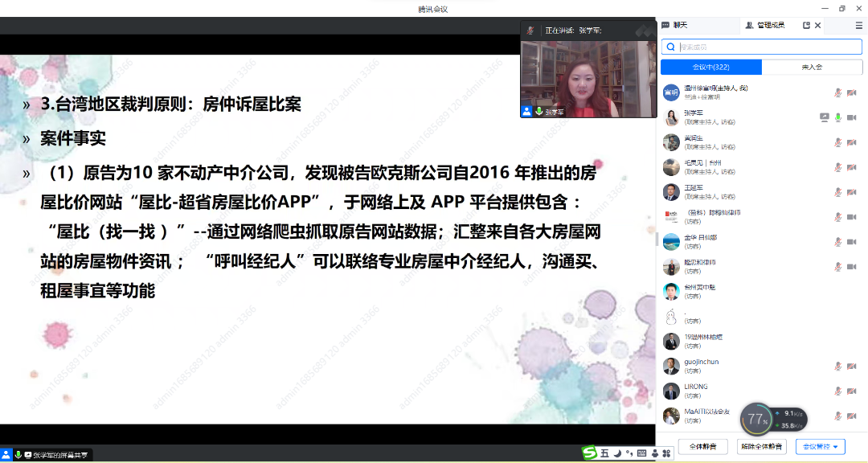The height and width of the screenshot is (463, 868).
Task: Click the Sogou input method icon
Action: coord(590,454)
